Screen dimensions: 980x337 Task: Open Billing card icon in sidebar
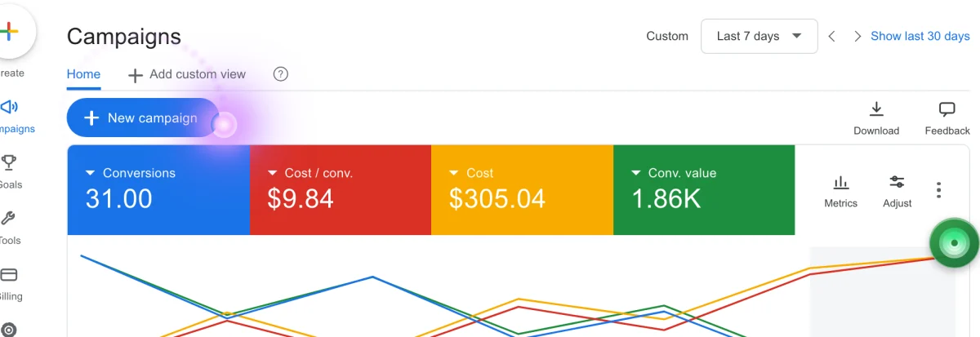tap(9, 274)
